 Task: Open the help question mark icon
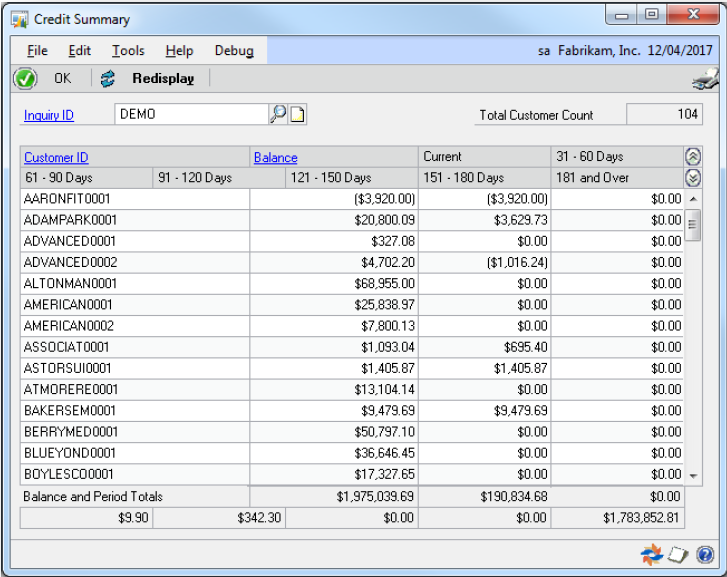pos(704,553)
